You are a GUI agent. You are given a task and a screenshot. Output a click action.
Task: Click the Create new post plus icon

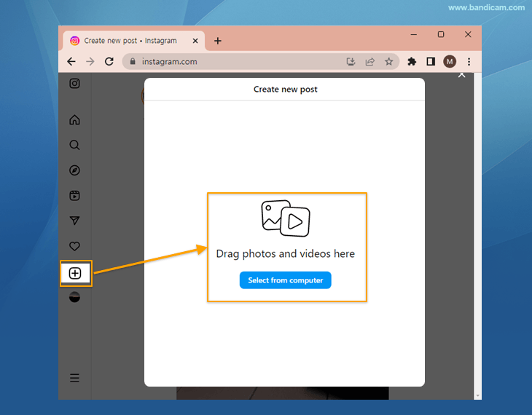pyautogui.click(x=75, y=273)
